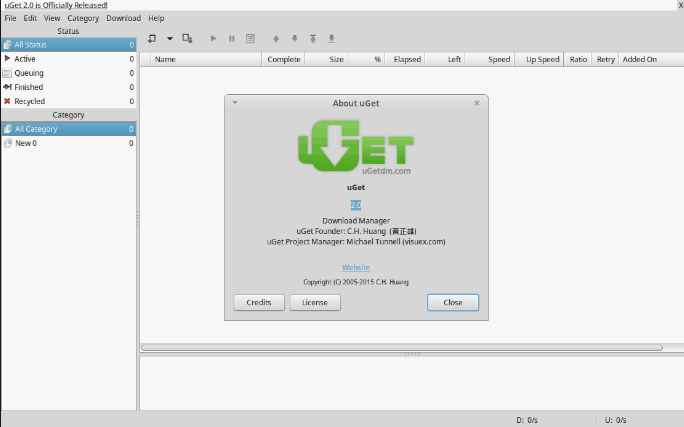Click the License button
This screenshot has height=427, width=684.
(315, 302)
